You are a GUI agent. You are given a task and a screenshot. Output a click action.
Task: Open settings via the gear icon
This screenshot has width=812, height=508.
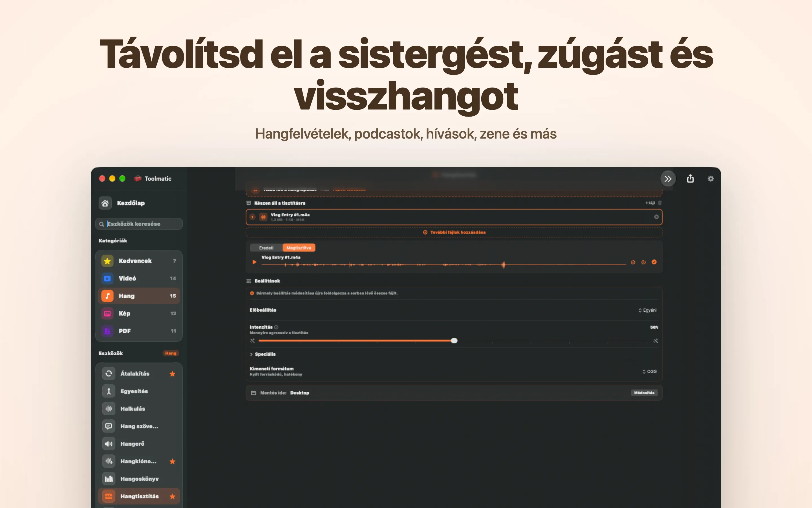coord(711,179)
